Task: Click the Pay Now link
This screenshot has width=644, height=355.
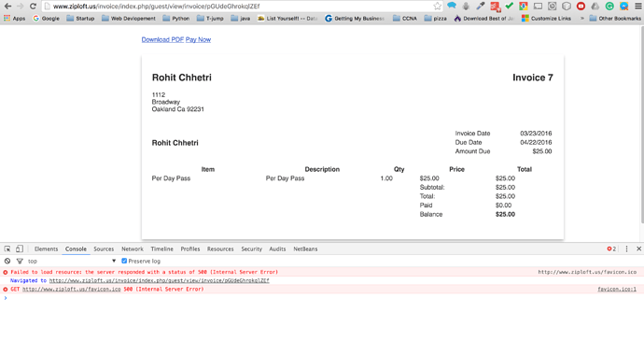Action: (198, 39)
